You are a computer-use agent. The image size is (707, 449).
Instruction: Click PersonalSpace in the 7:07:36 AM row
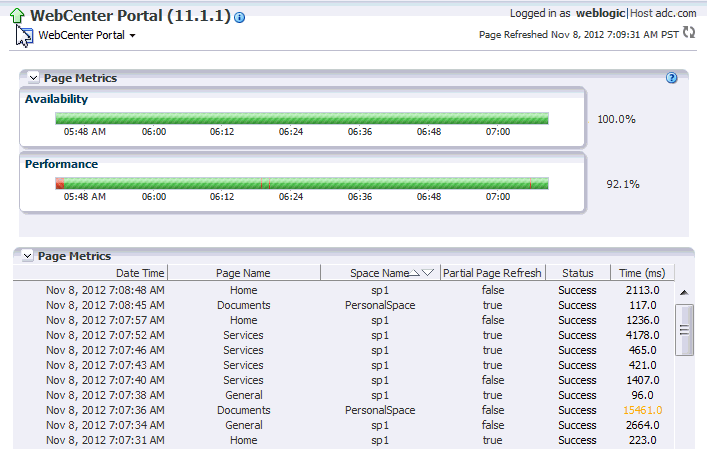[380, 410]
